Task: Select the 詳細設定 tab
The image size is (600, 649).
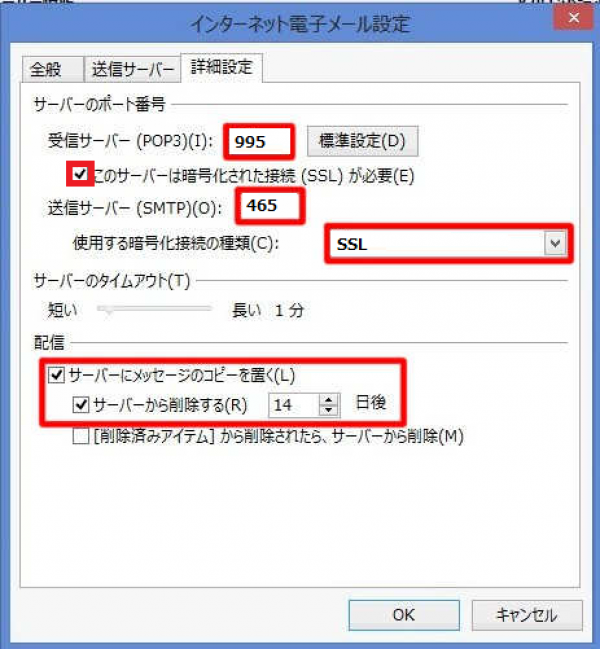Action: tap(221, 67)
